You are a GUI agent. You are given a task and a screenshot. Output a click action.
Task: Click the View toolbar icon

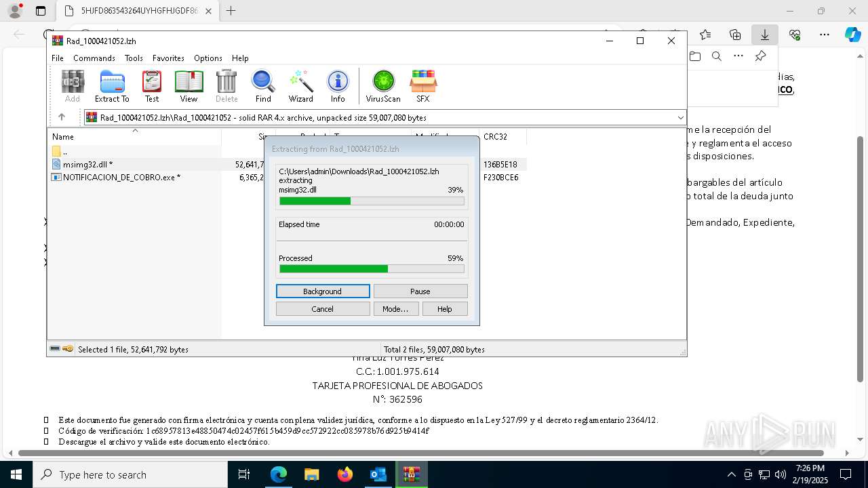click(189, 86)
